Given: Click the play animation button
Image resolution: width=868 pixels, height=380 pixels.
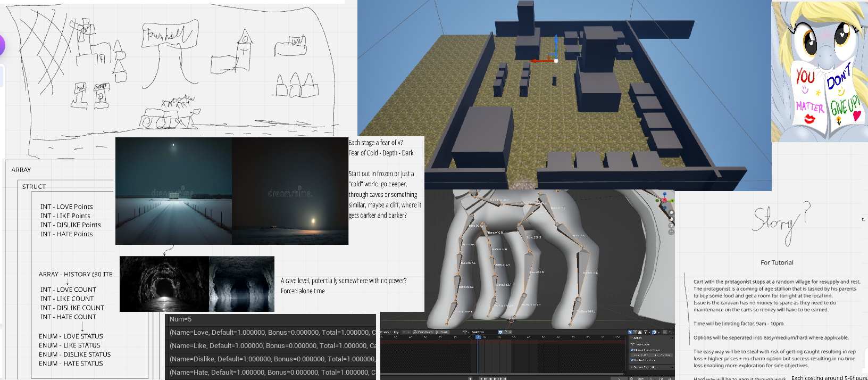Looking at the screenshot, I should coord(495,379).
